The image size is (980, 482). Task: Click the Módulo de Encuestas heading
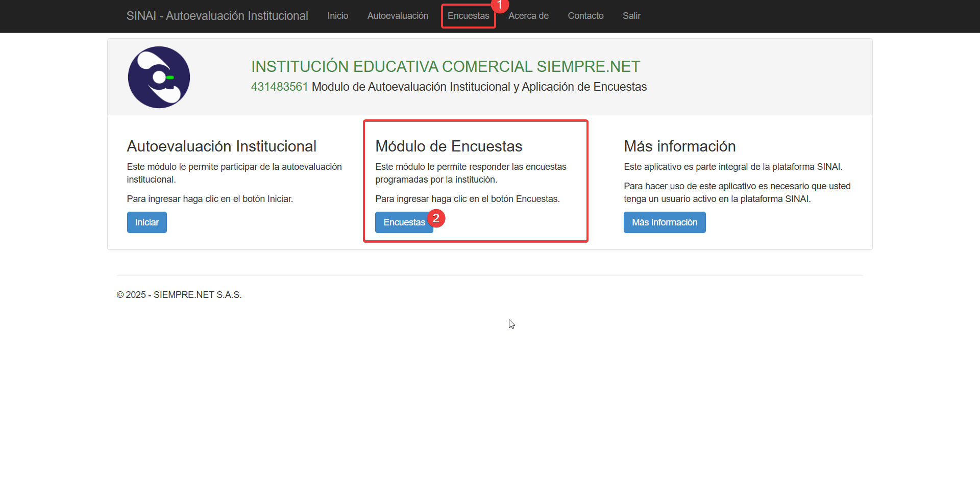point(449,146)
